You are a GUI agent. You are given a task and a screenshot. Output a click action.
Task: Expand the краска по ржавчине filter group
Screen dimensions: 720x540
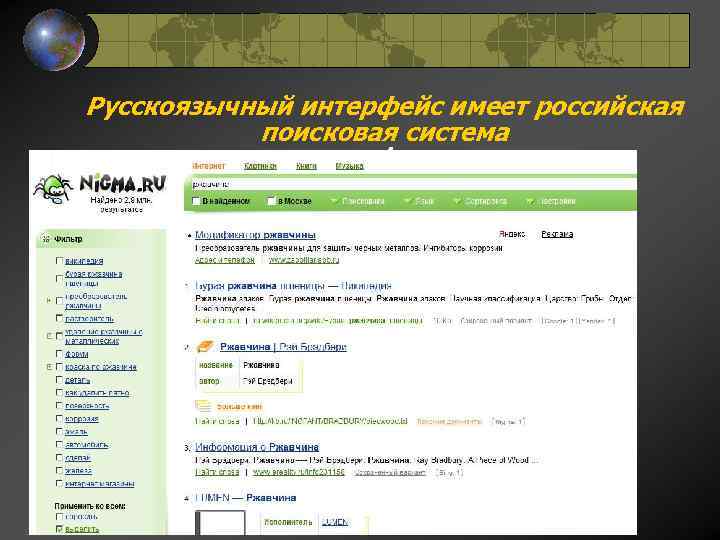[49, 367]
